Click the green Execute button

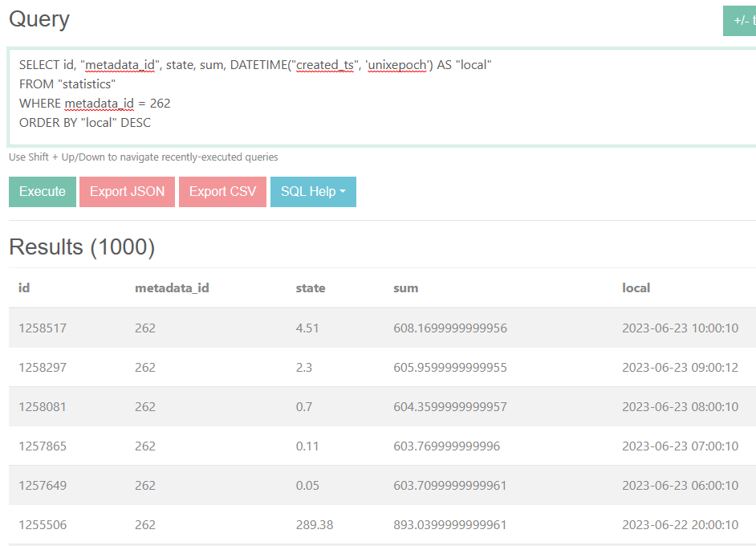click(43, 191)
